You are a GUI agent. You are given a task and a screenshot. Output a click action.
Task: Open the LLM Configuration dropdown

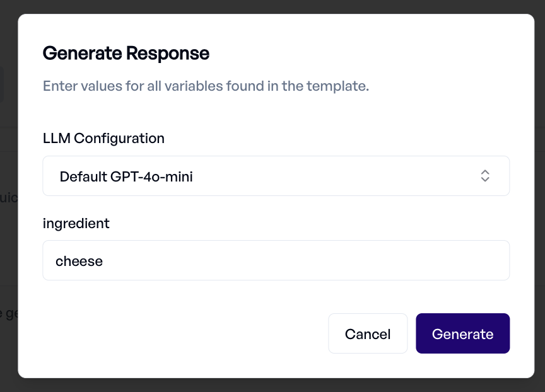(x=276, y=176)
